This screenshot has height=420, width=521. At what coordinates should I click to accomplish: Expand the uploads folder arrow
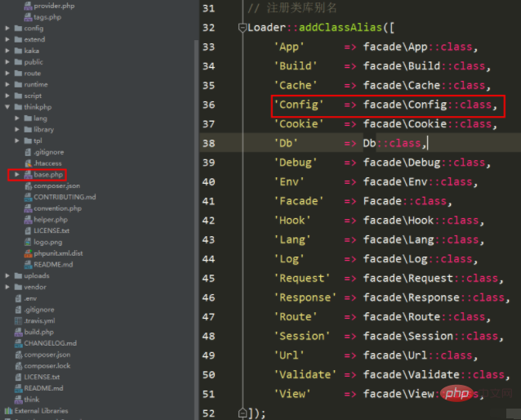click(7, 276)
